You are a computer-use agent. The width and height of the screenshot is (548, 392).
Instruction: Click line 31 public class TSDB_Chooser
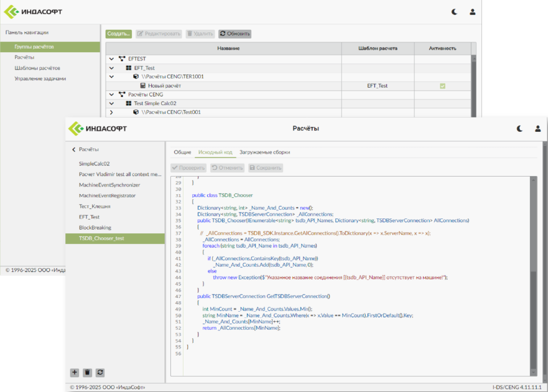tap(222, 195)
